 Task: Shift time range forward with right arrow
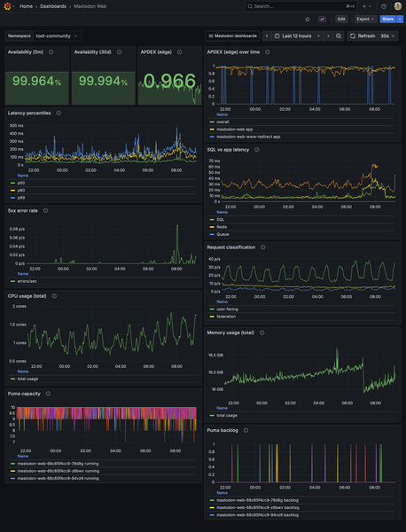click(x=328, y=36)
